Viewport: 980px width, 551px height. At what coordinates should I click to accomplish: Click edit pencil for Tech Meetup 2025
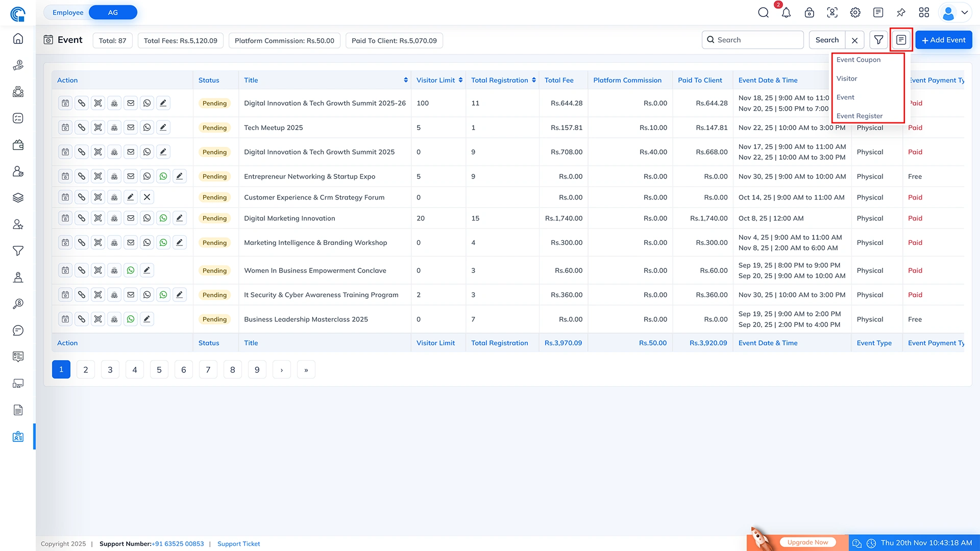point(163,128)
